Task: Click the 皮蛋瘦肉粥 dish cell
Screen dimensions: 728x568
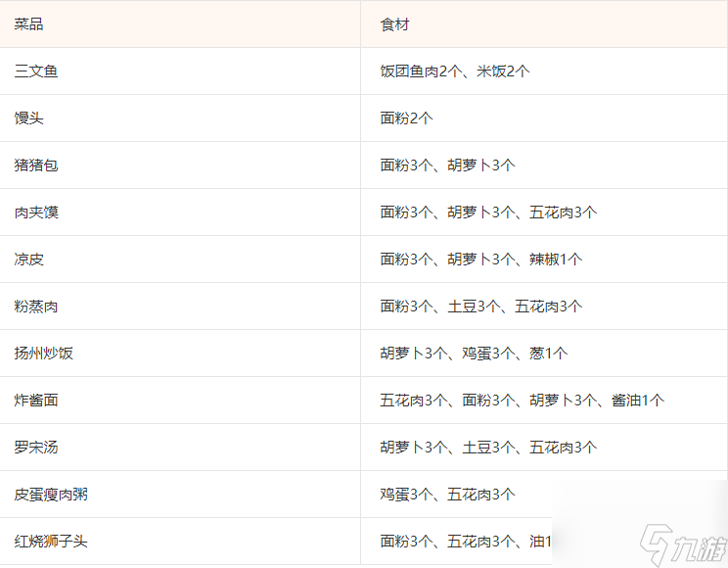Action: (x=51, y=495)
